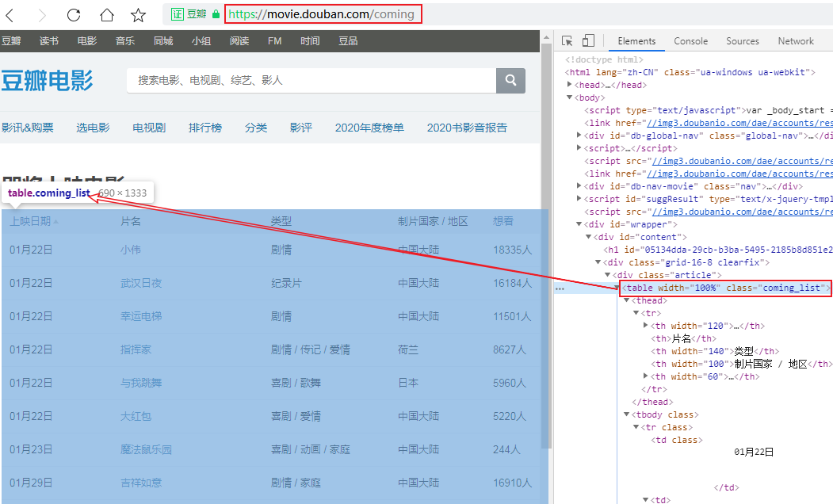Click the 豆瓣电影 site logo

click(47, 81)
